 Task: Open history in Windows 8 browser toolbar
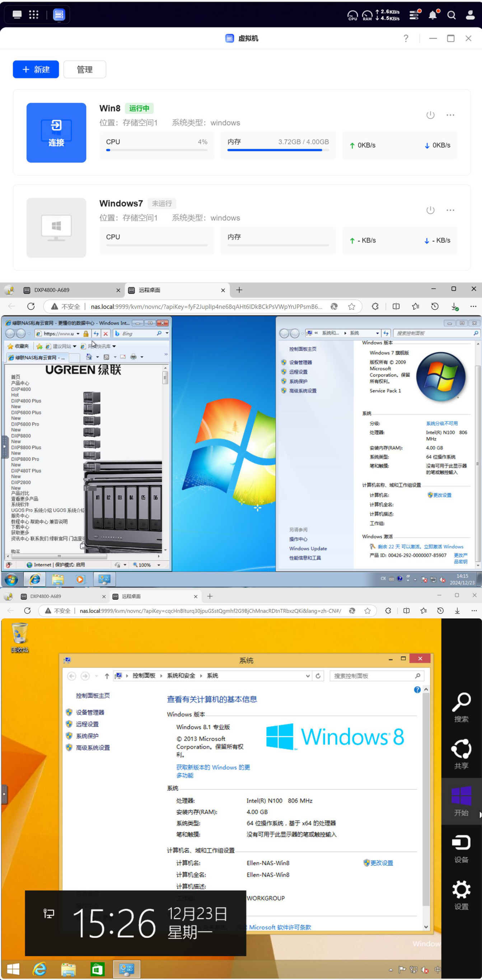tap(440, 610)
